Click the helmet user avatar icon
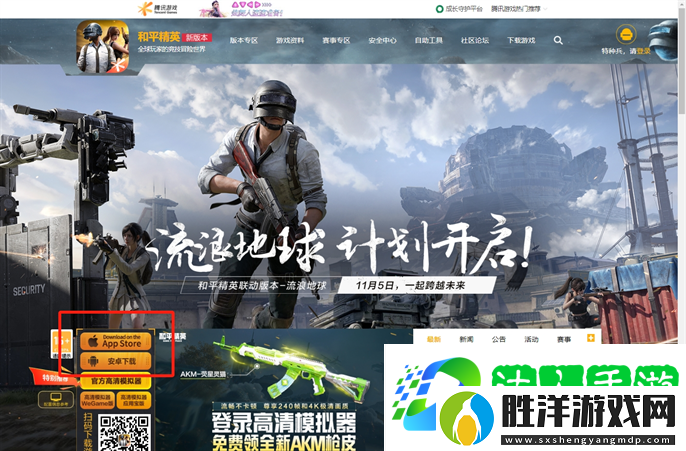The width and height of the screenshot is (686, 451). tap(626, 35)
